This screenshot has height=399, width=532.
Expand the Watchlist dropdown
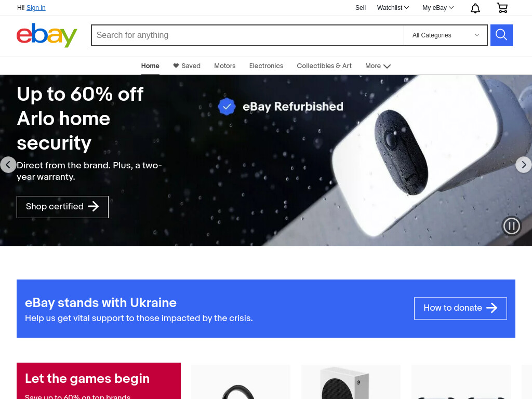[393, 8]
